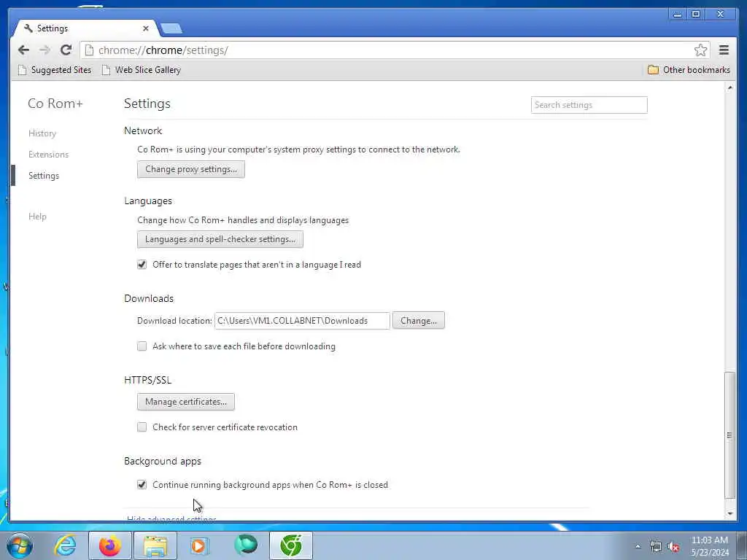This screenshot has width=747, height=560.
Task: Click the taskbar clock and date
Action: [x=709, y=546]
